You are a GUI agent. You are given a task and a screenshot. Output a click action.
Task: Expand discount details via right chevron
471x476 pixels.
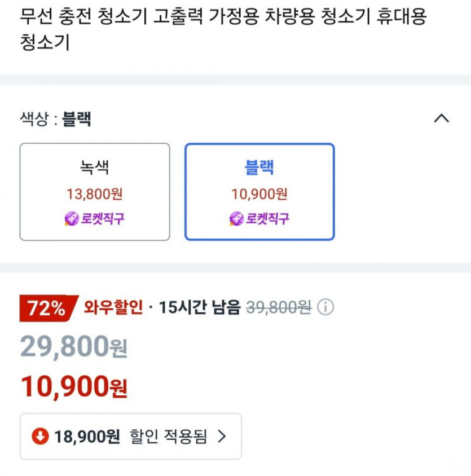[x=221, y=436]
